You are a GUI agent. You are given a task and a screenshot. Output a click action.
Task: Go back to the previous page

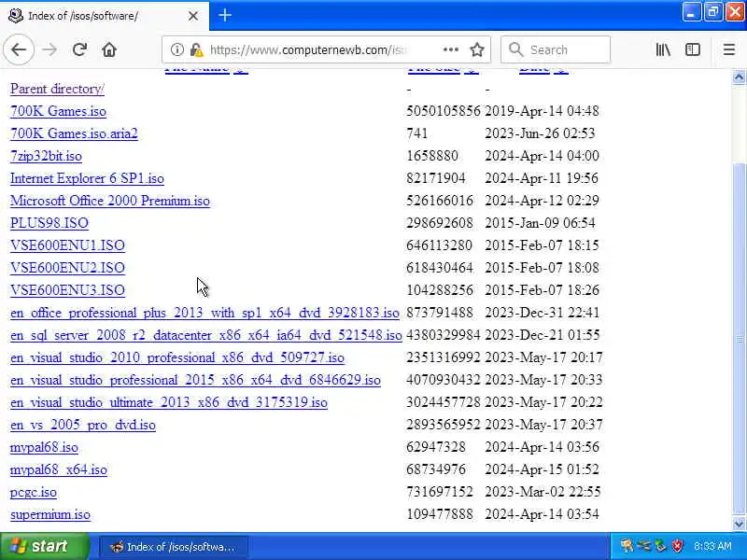point(19,49)
